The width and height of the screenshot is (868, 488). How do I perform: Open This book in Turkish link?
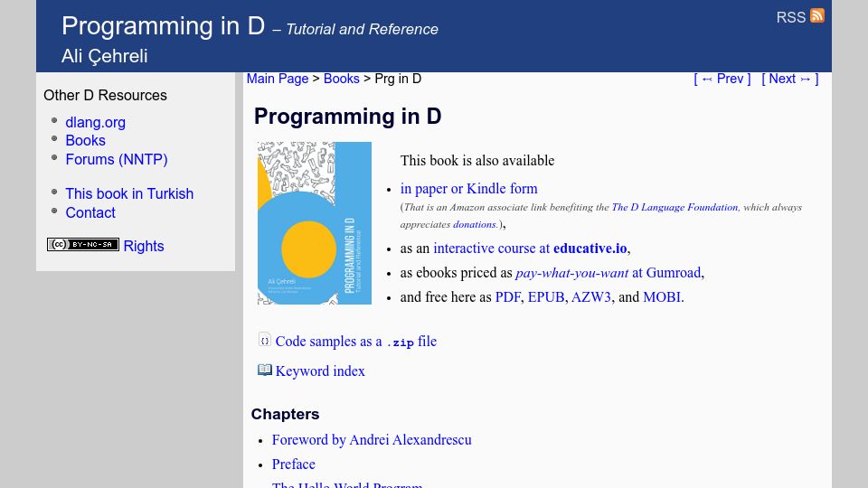(129, 193)
